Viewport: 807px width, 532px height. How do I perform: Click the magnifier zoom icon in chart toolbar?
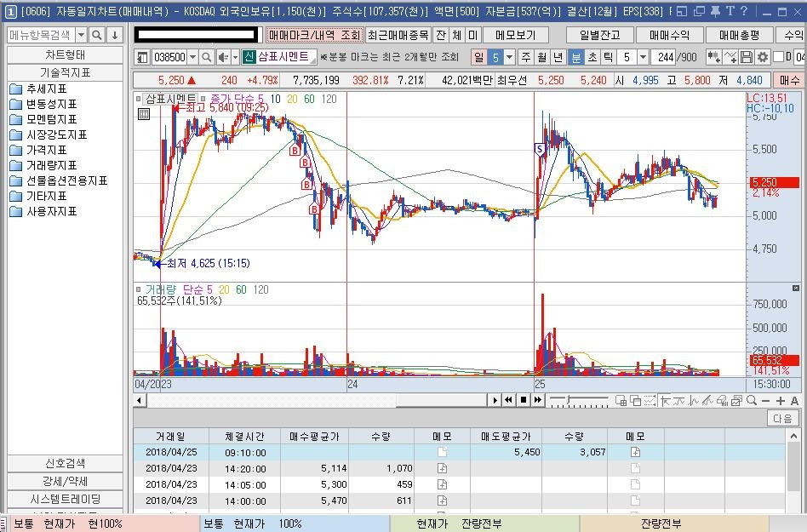[x=752, y=400]
